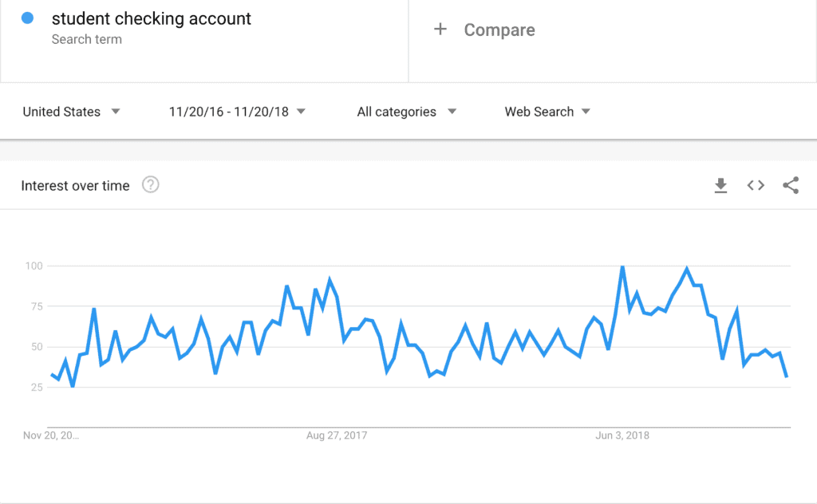Click the Interest over time heading
Screen dimensions: 817x504
point(75,186)
